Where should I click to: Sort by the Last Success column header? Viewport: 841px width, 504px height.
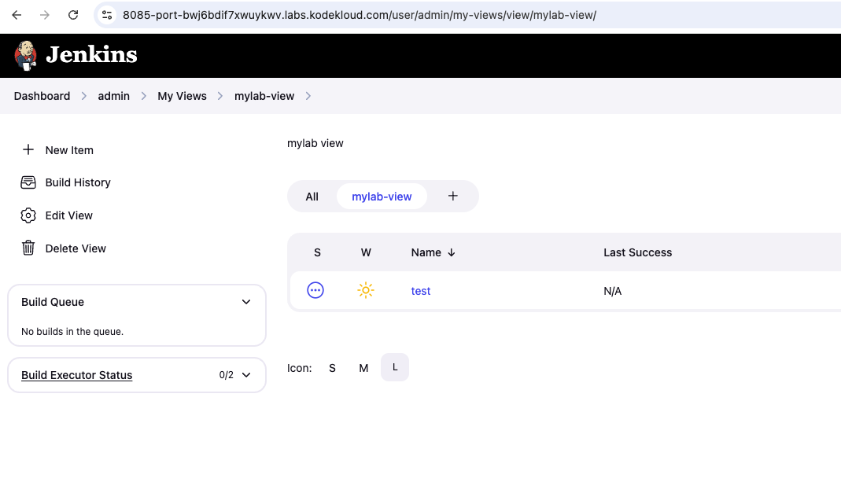pos(638,252)
